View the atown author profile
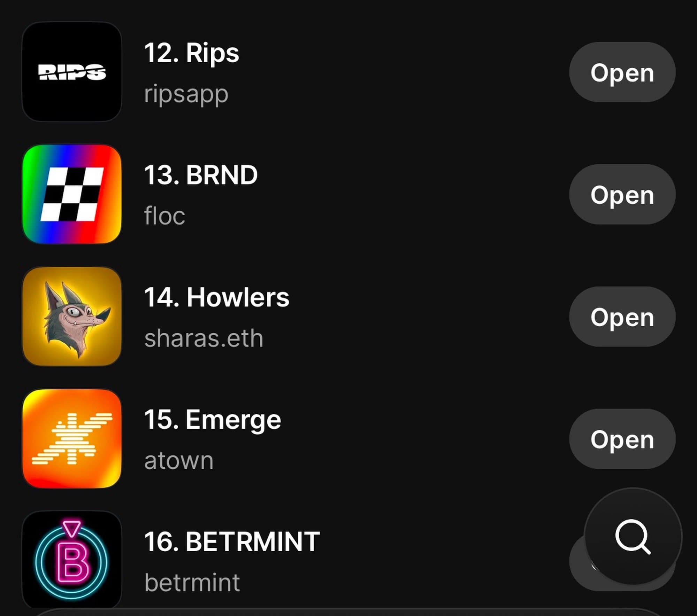 point(179,461)
